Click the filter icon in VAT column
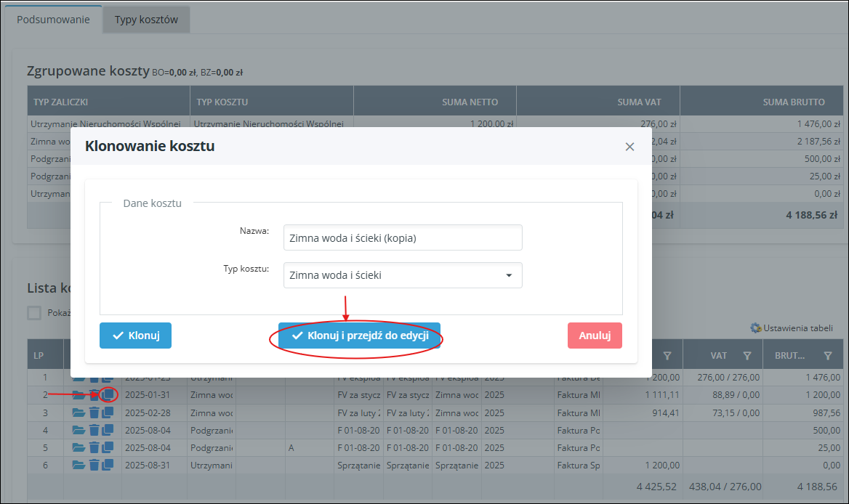Viewport: 849px width, 504px height. (x=747, y=355)
